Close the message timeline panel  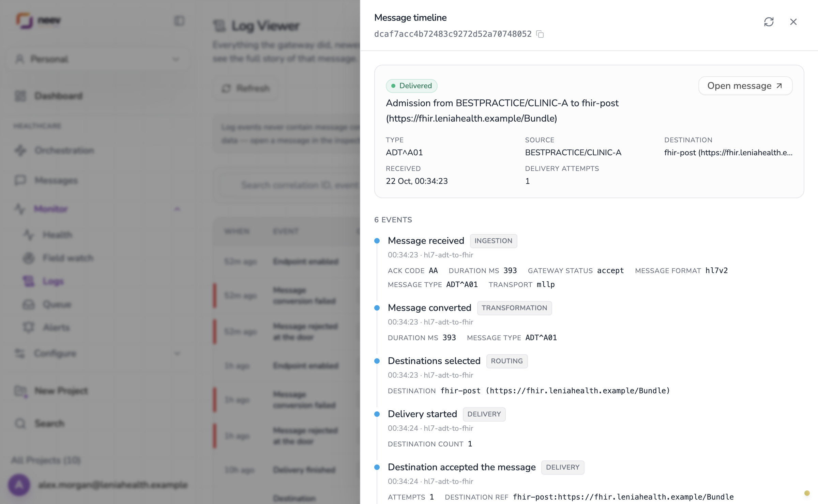tap(793, 22)
